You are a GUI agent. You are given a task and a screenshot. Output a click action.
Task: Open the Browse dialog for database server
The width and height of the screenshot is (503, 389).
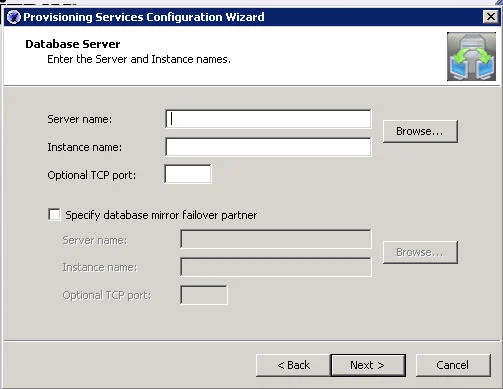[x=420, y=131]
